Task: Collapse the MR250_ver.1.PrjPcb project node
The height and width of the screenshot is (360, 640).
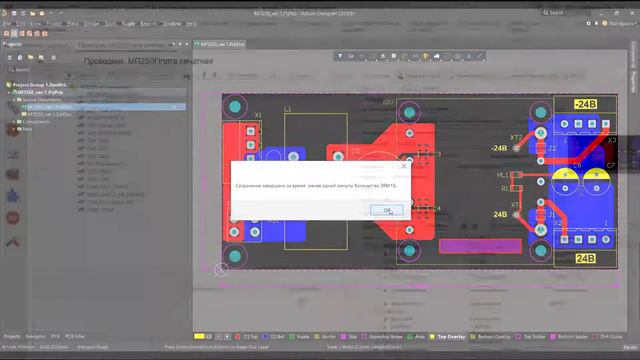Action: 9,92
